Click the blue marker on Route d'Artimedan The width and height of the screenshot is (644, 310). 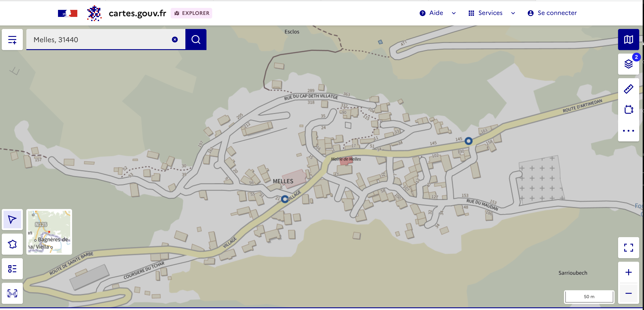[x=469, y=141]
